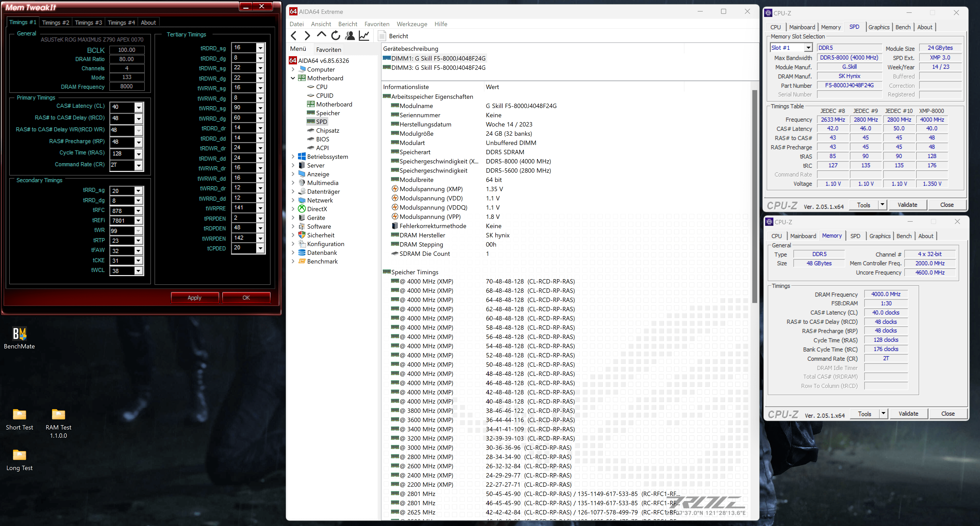Open the tRDRD_sg dropdown in MemTweakIt
The height and width of the screenshot is (526, 980).
(x=260, y=48)
